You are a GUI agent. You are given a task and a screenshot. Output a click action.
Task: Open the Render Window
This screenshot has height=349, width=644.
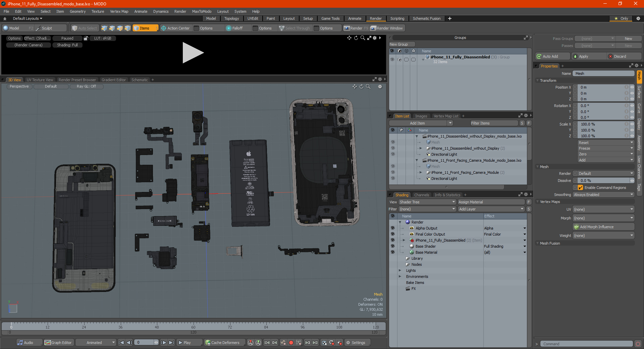tap(387, 28)
